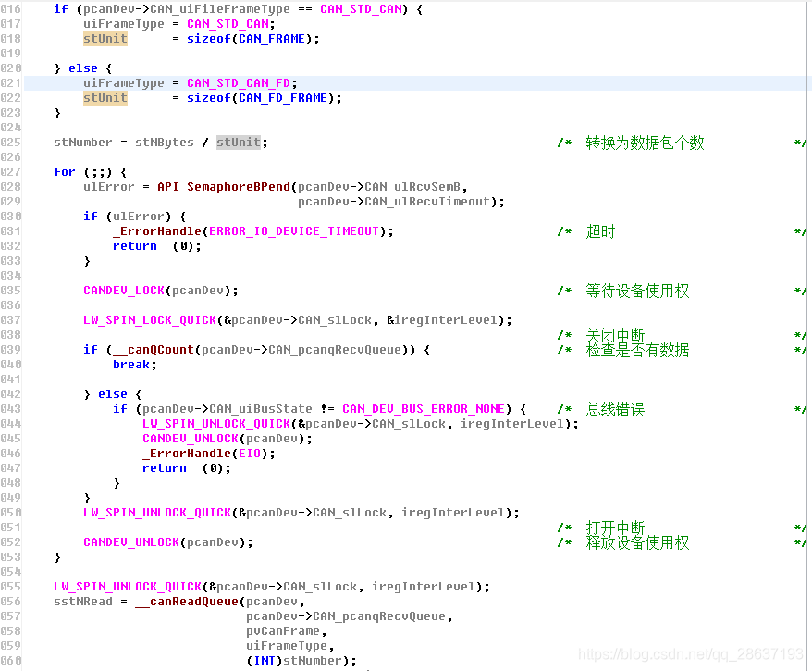Click sstNRead variable on line 056
Image resolution: width=812 pixels, height=671 pixels.
[83, 602]
